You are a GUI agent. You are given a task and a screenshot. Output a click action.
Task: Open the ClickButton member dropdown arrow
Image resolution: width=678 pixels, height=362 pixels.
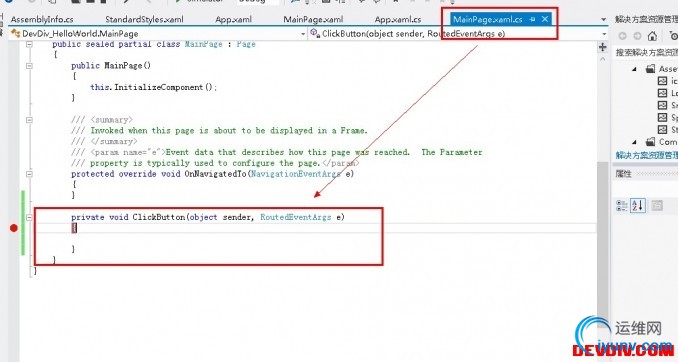604,34
